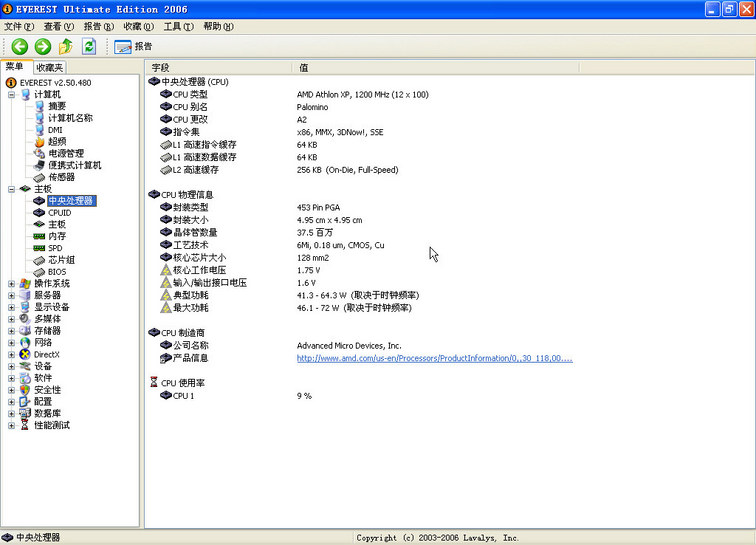Image resolution: width=756 pixels, height=545 pixels.
Task: Click the 多媒体 speaker icon
Action: click(25, 319)
